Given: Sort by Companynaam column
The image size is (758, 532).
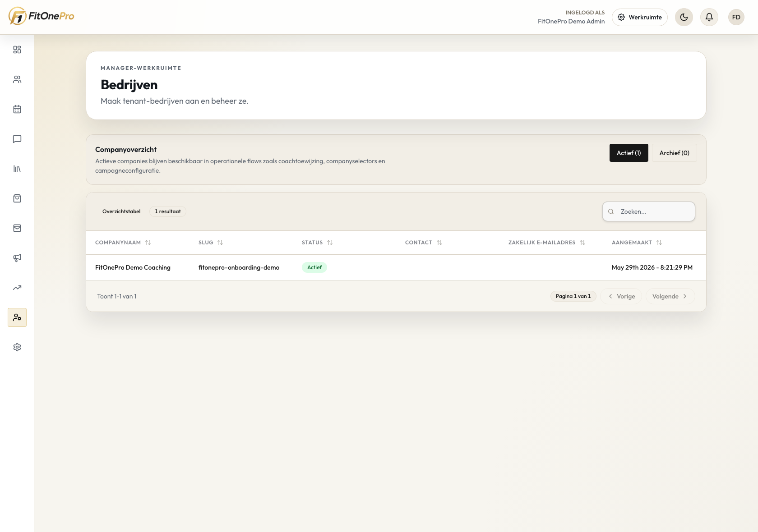Looking at the screenshot, I should [123, 243].
